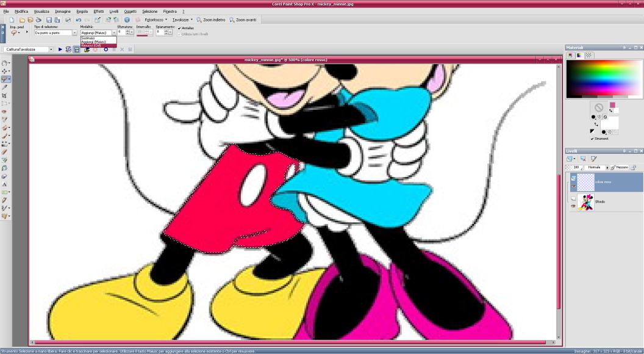Start script recording
This screenshot has height=354, width=644.
106,49
